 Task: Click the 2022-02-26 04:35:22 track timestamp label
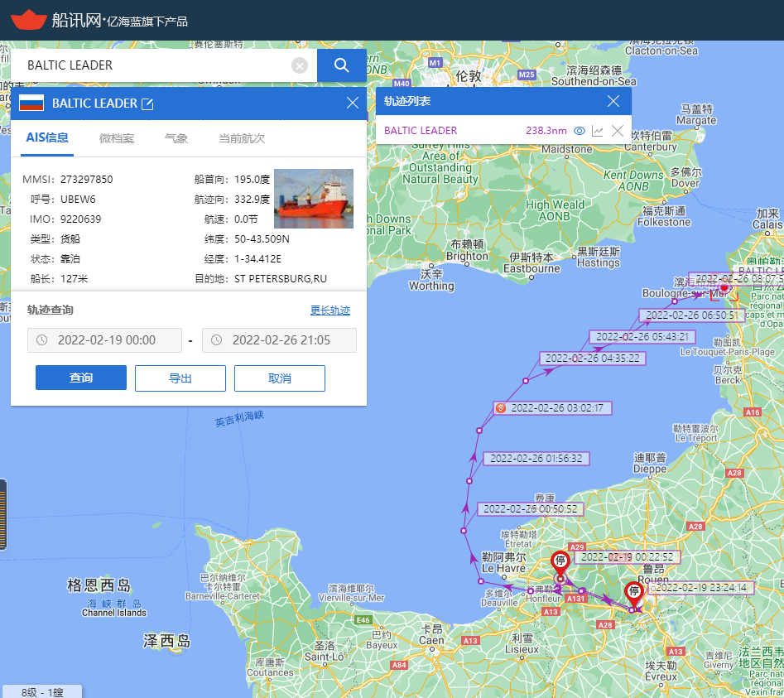point(592,359)
